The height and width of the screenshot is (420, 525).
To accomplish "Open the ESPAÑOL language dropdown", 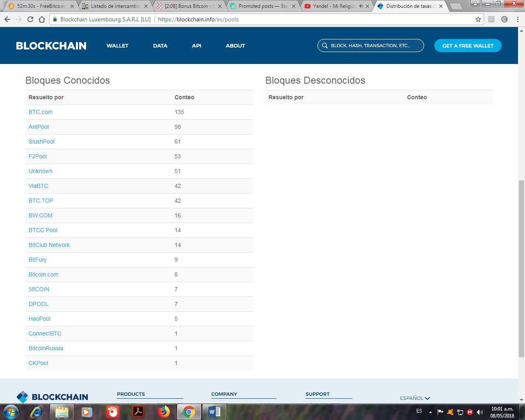I will tap(415, 398).
